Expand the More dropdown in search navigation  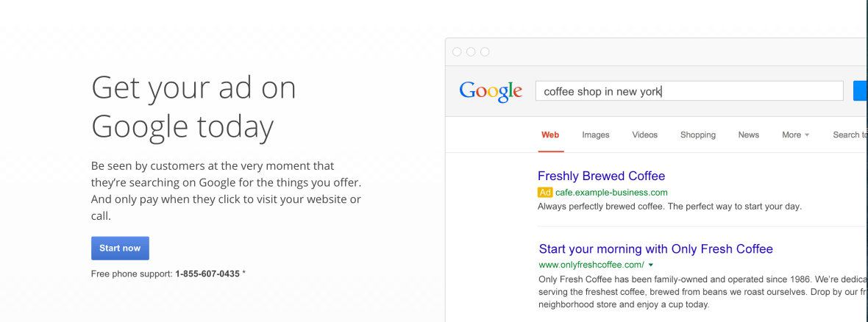[x=795, y=135]
